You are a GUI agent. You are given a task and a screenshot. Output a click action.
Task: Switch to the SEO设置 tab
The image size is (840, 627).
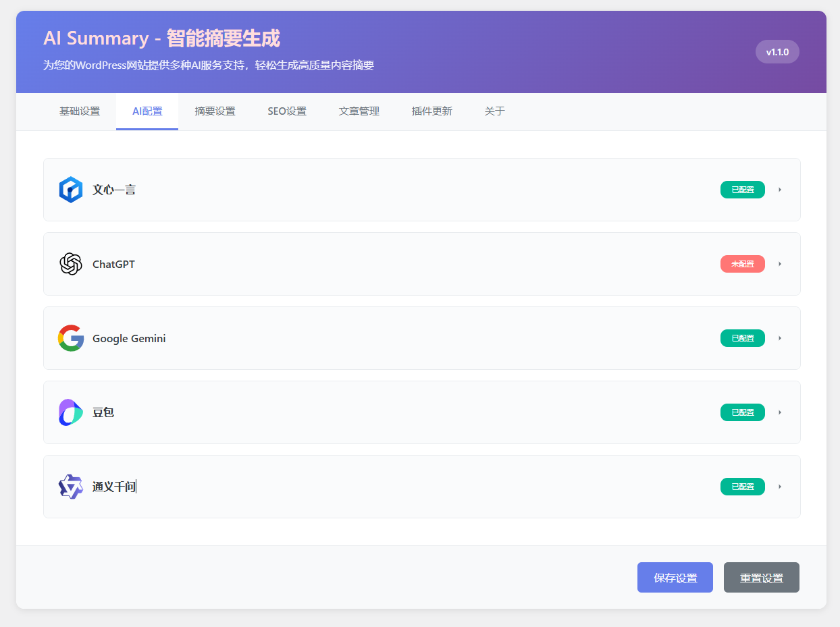point(286,111)
